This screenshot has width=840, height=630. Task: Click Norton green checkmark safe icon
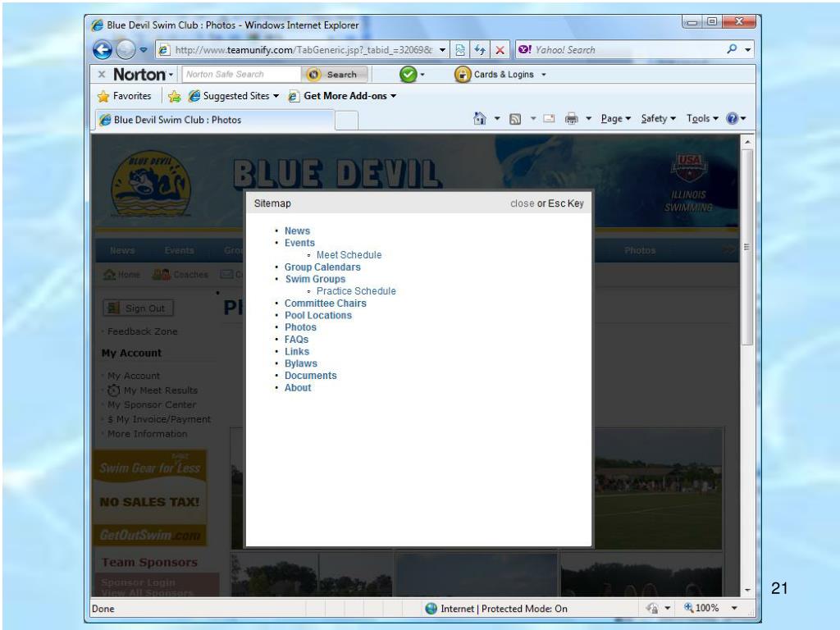point(409,75)
